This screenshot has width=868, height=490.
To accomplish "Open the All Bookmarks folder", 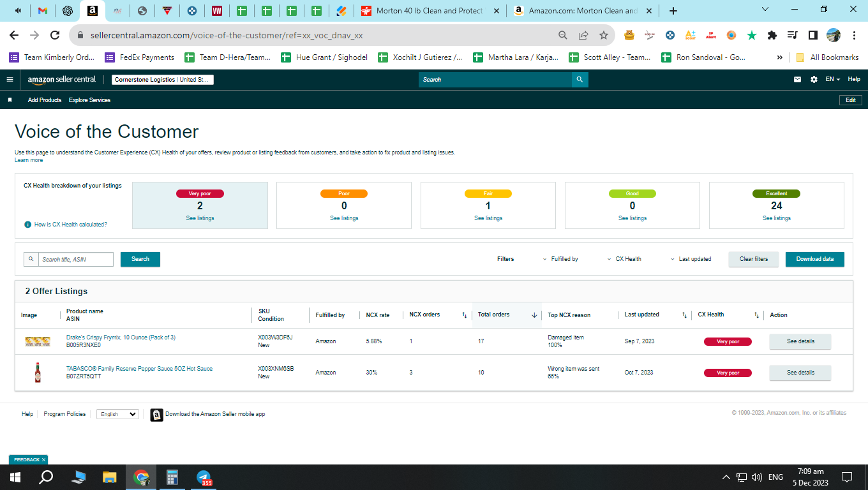I will 828,57.
